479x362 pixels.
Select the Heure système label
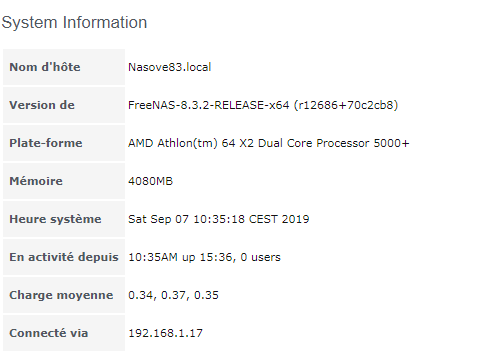point(55,219)
